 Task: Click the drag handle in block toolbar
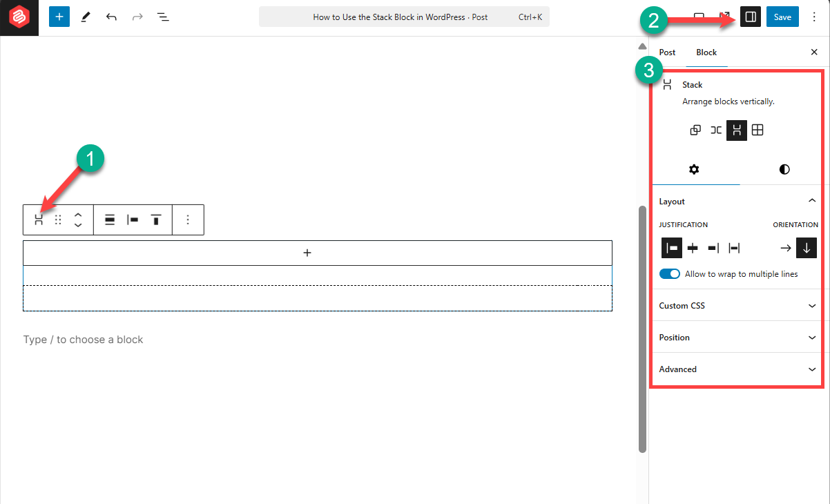[58, 220]
